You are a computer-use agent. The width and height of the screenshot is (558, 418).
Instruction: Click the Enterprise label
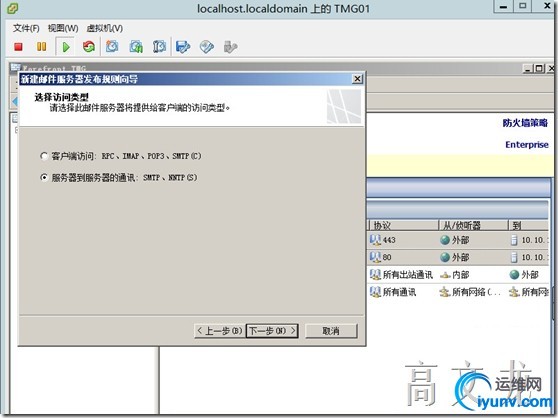[x=527, y=144]
